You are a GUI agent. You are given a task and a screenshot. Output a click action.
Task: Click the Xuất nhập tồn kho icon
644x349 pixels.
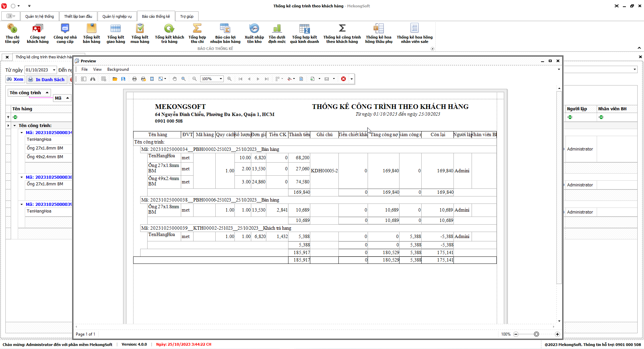[254, 34]
